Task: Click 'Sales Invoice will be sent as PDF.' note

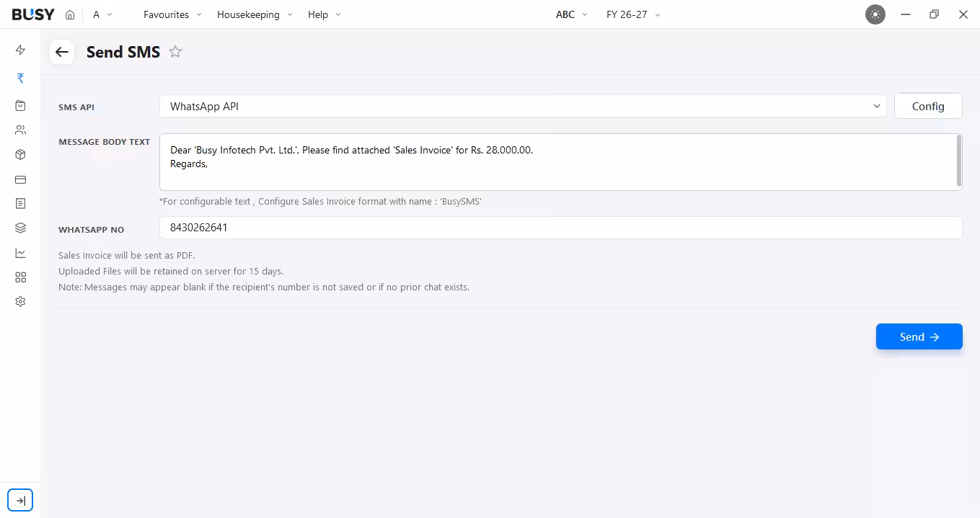Action: pos(127,256)
